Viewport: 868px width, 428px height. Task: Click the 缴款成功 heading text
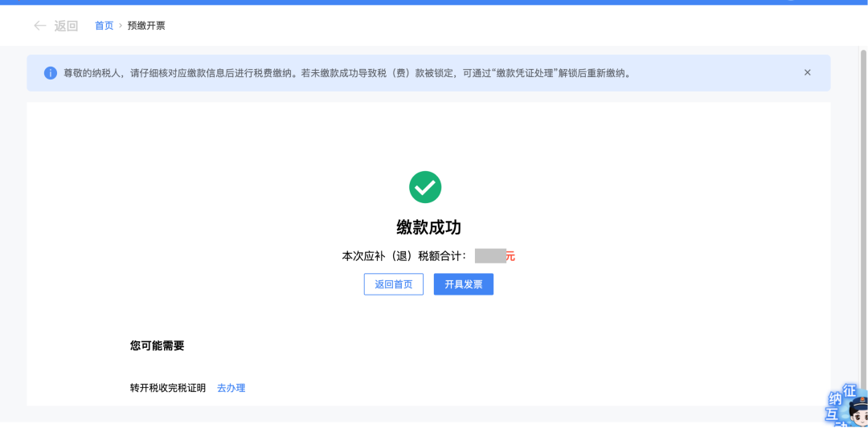[x=429, y=227]
